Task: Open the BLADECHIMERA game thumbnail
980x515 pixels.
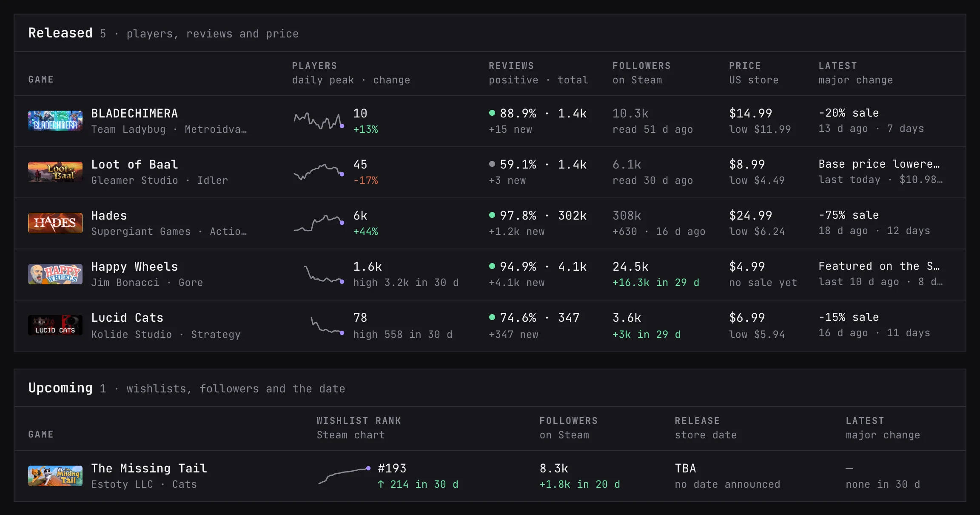Action: (55, 121)
